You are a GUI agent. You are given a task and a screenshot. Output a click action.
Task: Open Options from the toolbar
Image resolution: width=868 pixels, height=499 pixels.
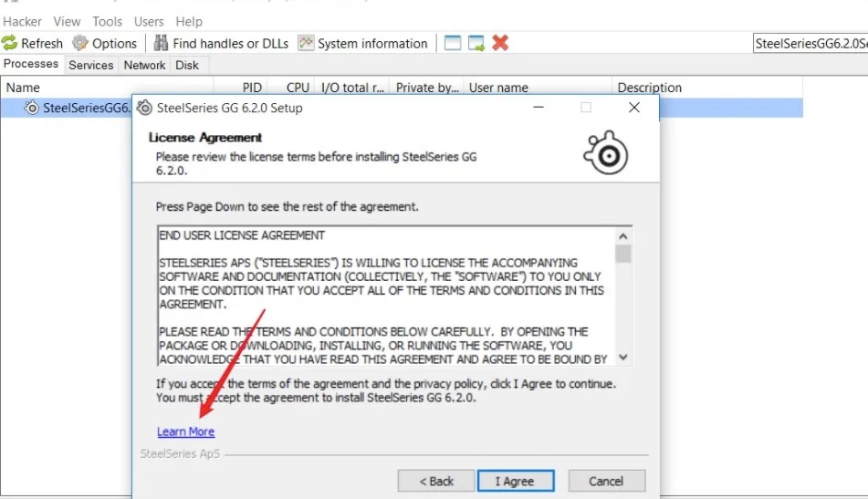point(105,43)
